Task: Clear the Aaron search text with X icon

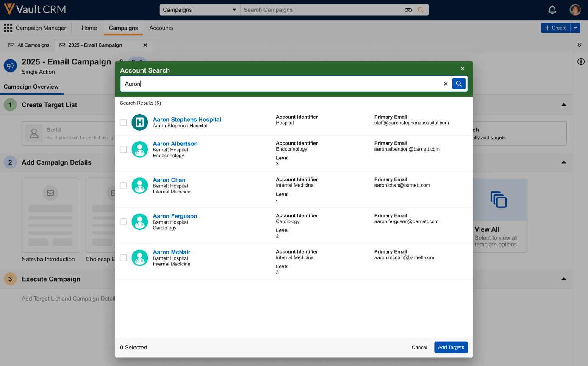Action: tap(446, 84)
